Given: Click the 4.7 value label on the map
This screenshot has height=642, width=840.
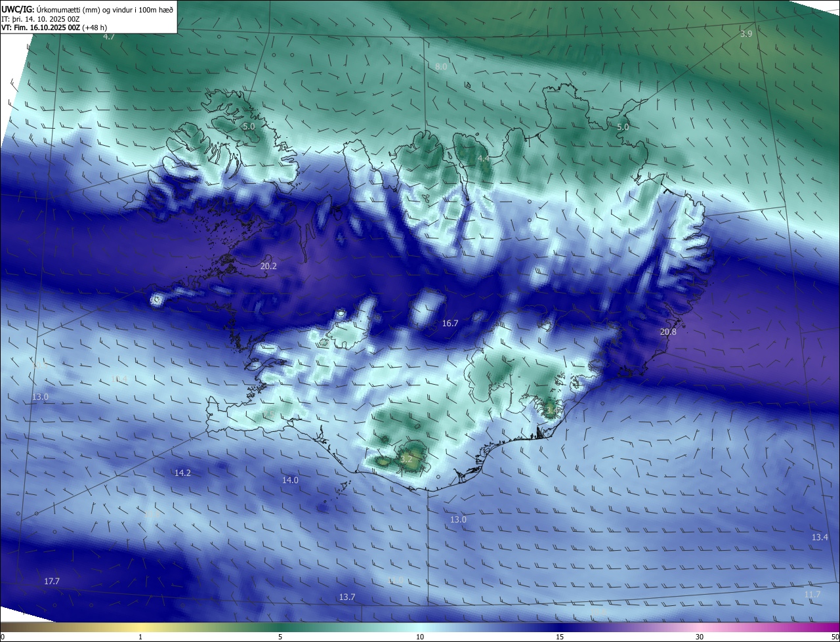Looking at the screenshot, I should [109, 37].
